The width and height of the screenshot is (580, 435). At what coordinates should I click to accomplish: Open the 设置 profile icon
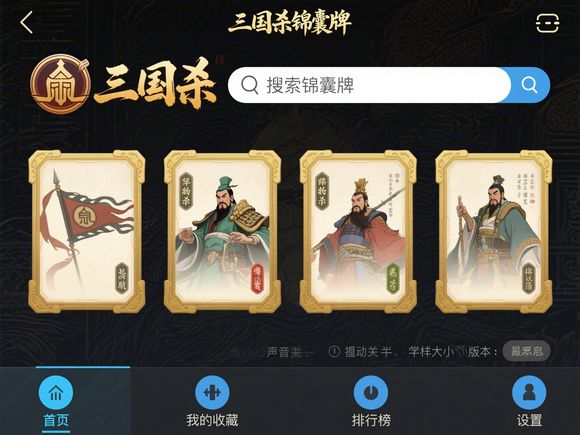click(x=529, y=392)
